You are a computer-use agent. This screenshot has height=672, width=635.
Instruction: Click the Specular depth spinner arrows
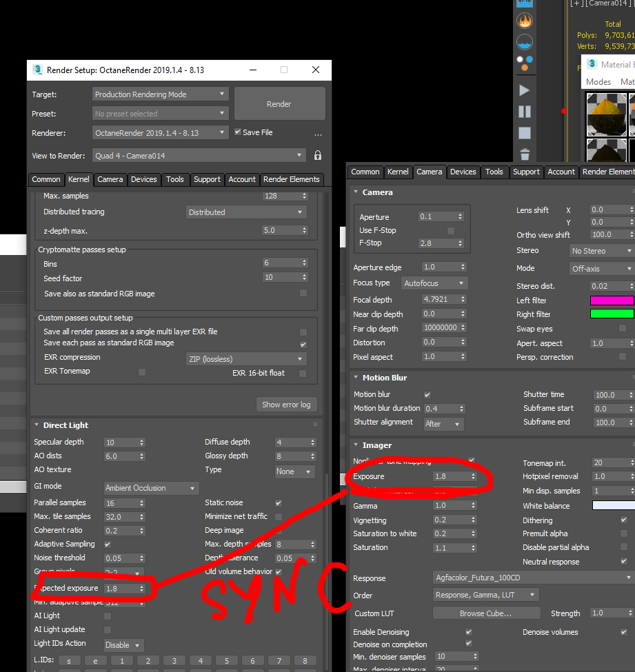[x=141, y=442]
